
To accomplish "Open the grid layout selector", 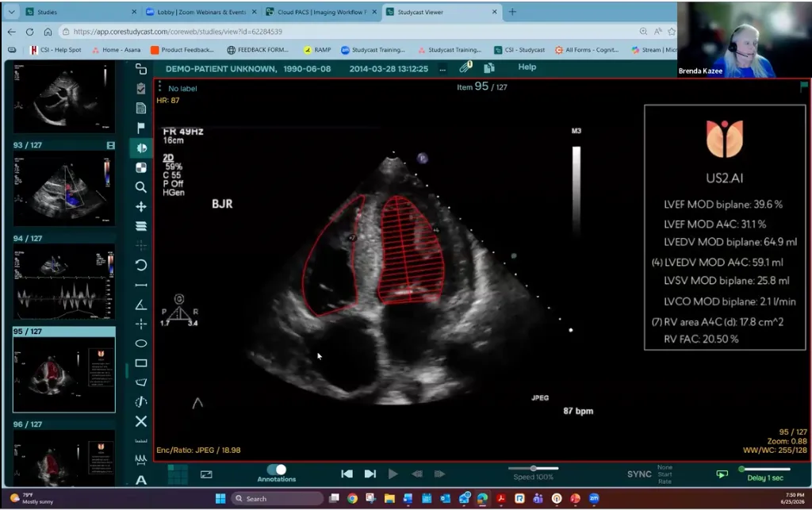I will click(178, 474).
